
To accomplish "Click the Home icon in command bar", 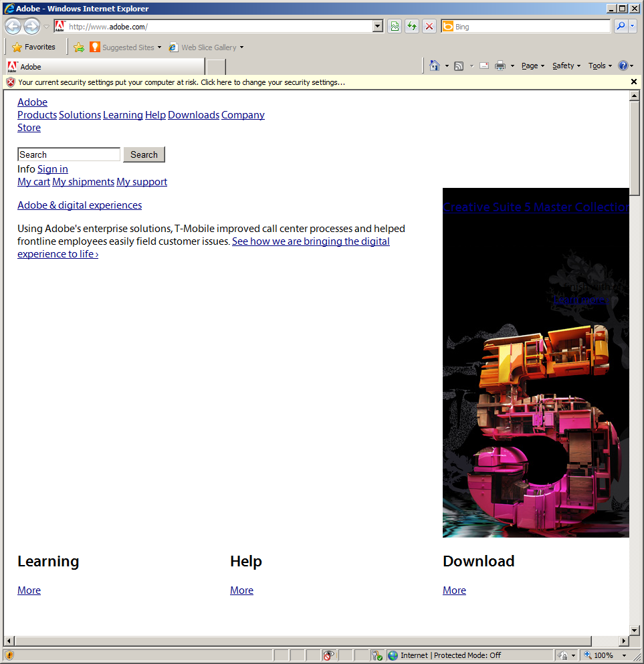I will (435, 66).
